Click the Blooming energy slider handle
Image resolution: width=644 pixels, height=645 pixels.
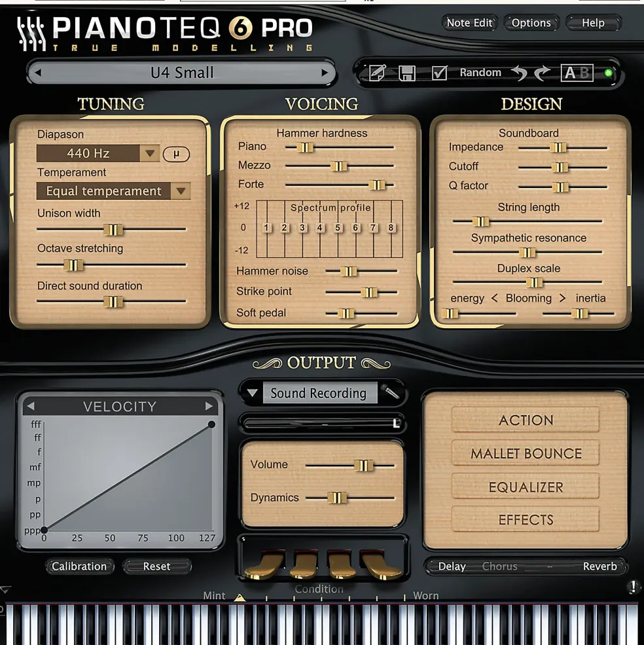[450, 314]
